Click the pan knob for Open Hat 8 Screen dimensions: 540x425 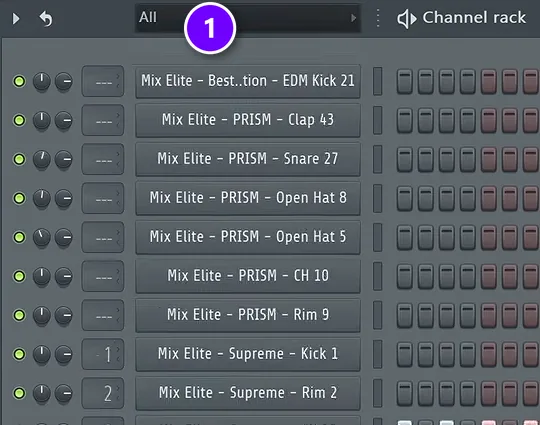[42, 198]
